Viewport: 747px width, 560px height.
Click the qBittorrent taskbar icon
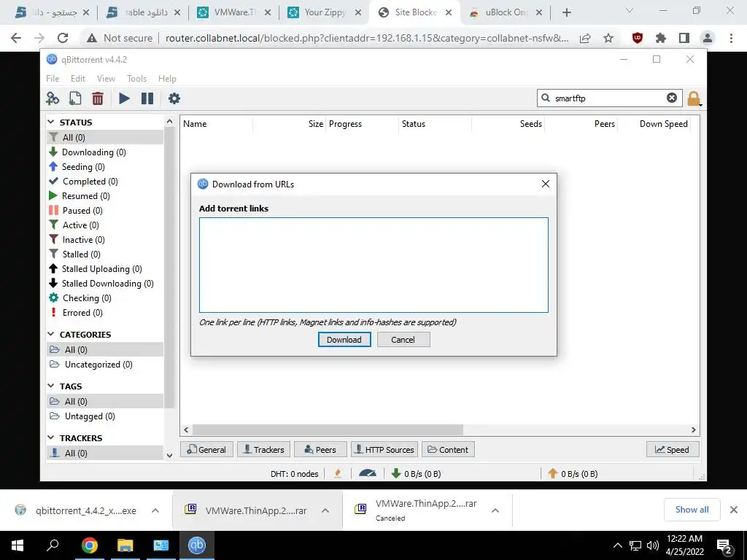[x=196, y=545]
